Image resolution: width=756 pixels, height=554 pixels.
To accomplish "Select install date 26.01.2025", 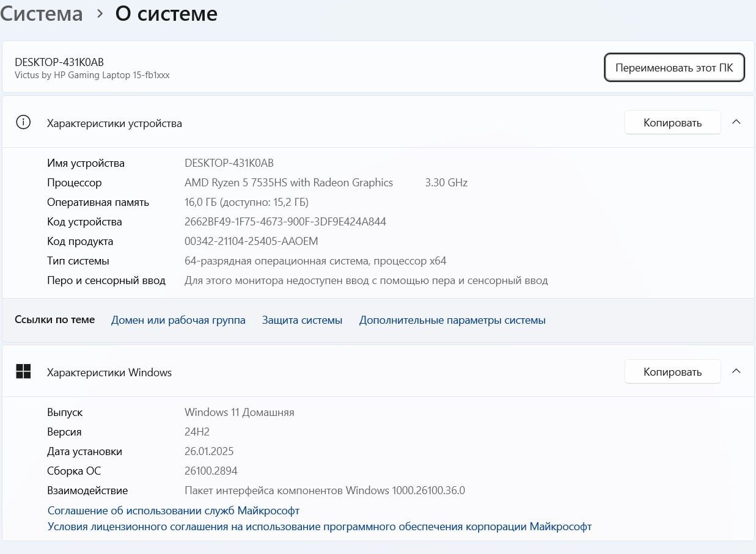I will 209,451.
